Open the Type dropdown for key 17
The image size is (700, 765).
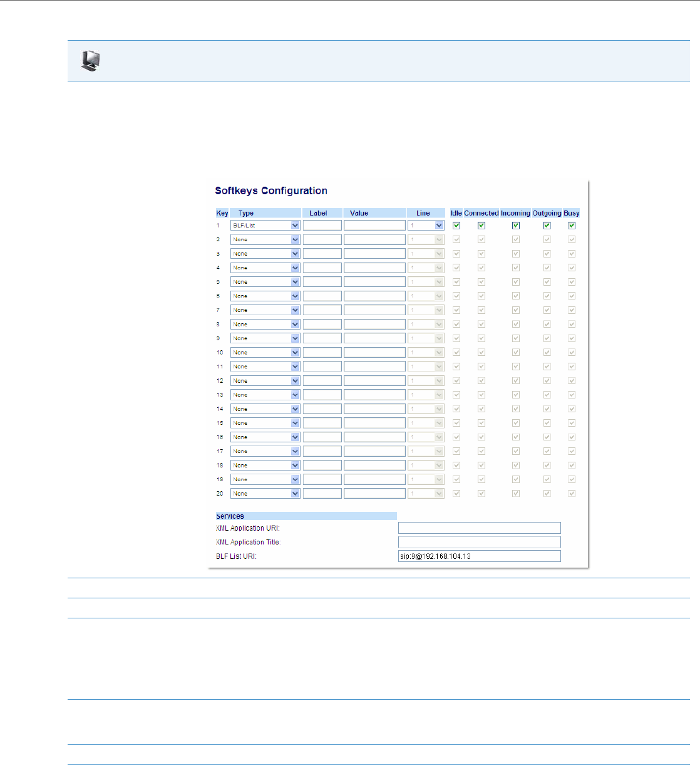pyautogui.click(x=265, y=451)
